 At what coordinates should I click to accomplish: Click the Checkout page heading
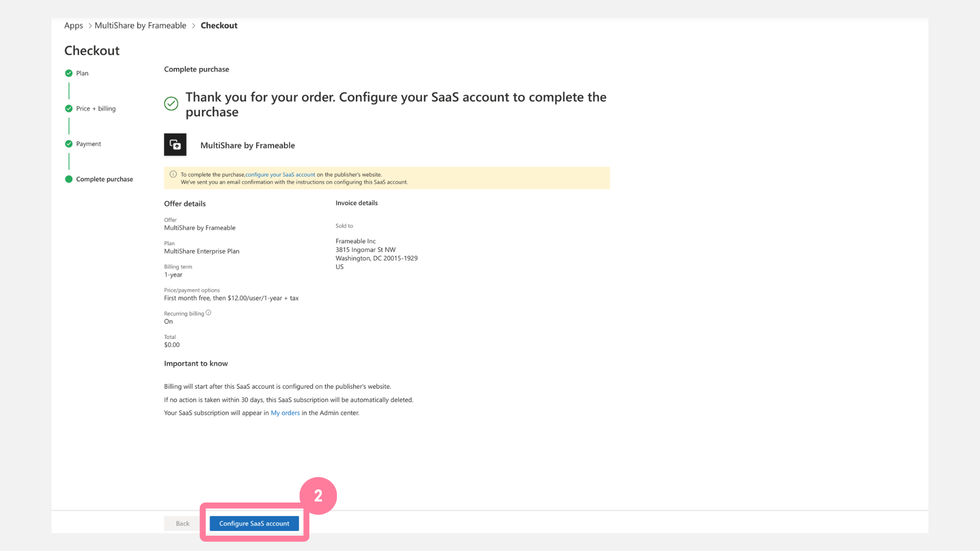[x=92, y=51]
